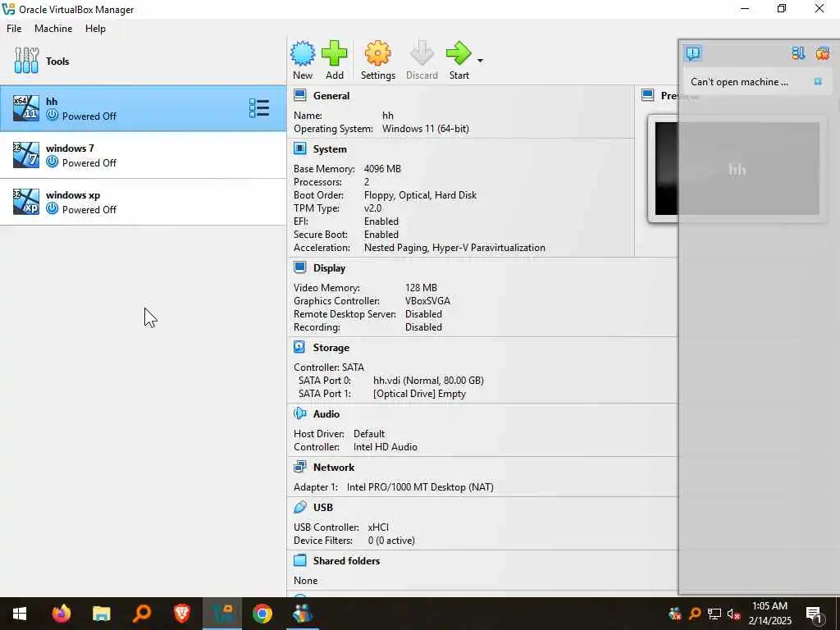
Task: Click the muted volume tray icon
Action: pos(733,614)
